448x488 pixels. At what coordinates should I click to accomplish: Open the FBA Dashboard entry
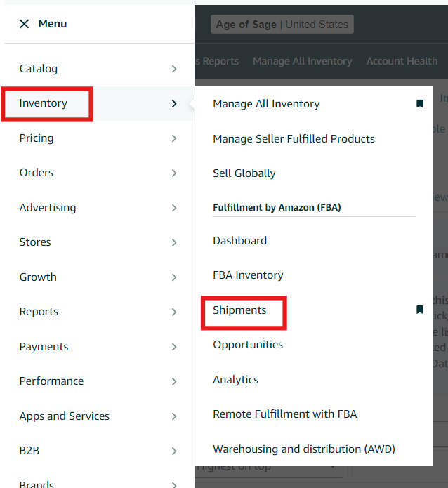pyautogui.click(x=239, y=240)
